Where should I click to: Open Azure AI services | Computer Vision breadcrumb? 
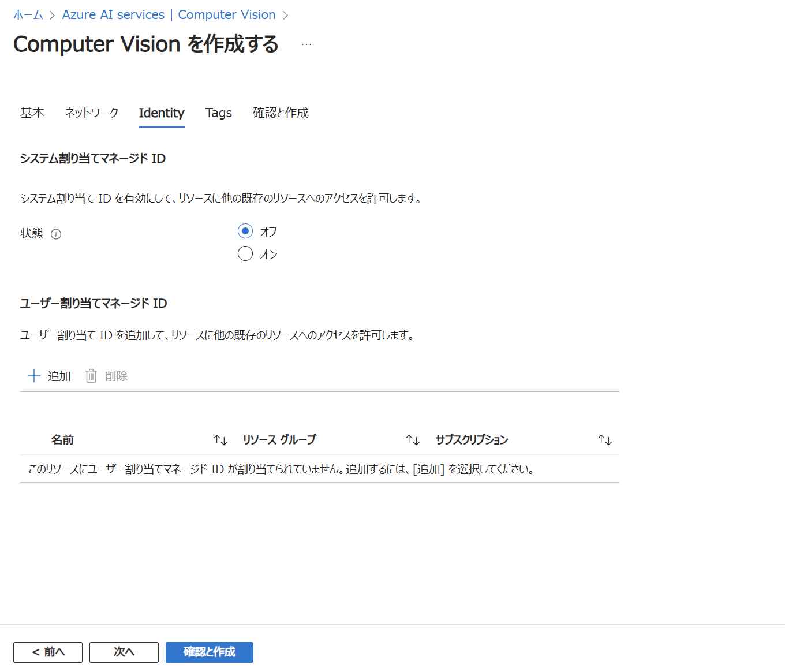pyautogui.click(x=169, y=15)
